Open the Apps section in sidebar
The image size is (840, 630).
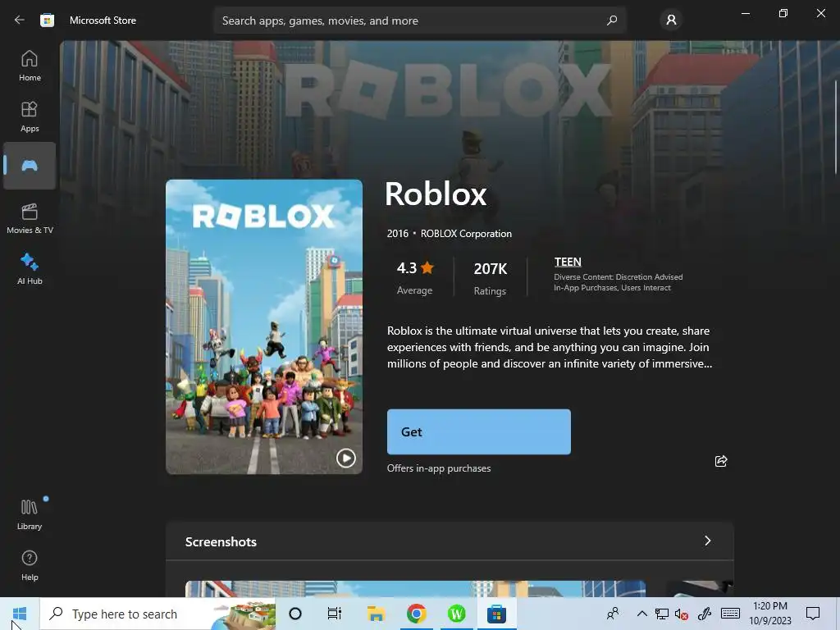coord(30,116)
